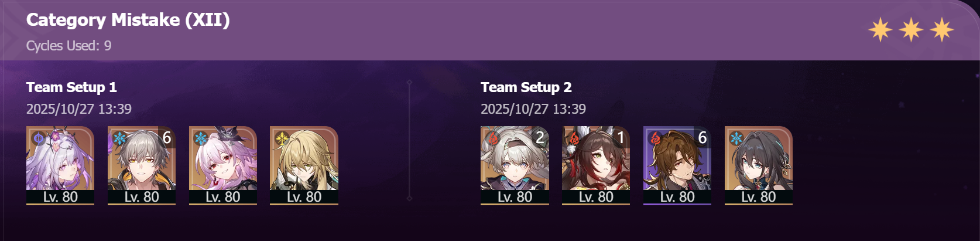
Task: Open the brown-haired Gallagher portrait in Team Setup 2
Action: coord(677,165)
